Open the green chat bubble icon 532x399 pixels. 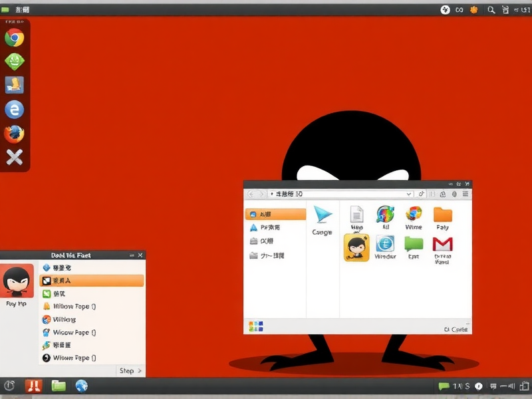414,244
